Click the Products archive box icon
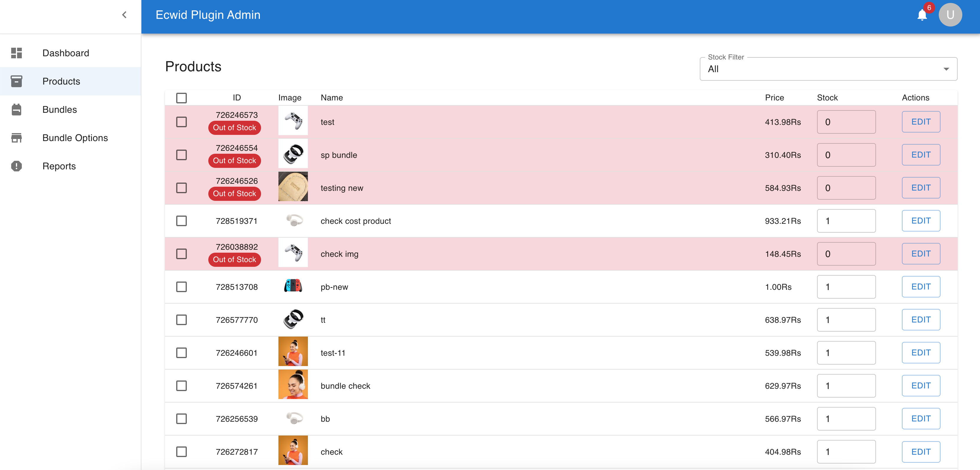980x470 pixels. tap(17, 81)
